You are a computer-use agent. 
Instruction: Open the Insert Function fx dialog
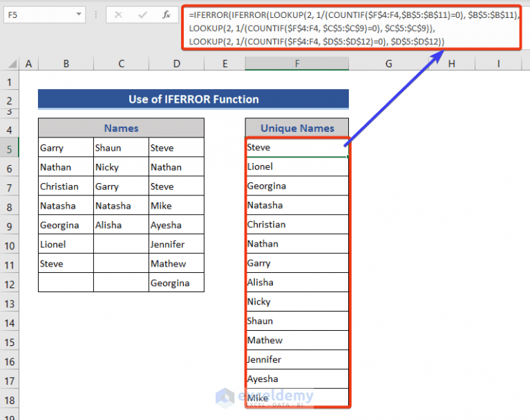(167, 15)
